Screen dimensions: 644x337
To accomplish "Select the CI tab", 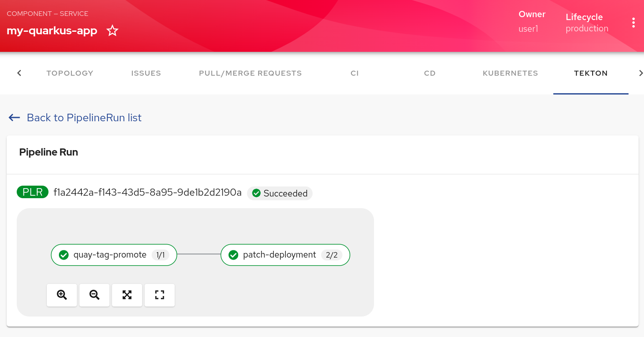I will pos(355,73).
